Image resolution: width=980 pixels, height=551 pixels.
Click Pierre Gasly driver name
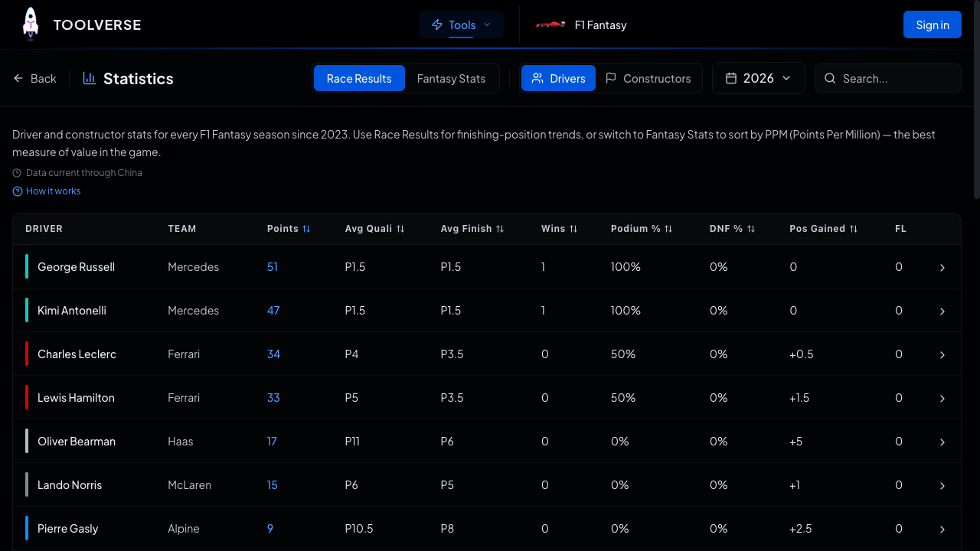(x=68, y=529)
